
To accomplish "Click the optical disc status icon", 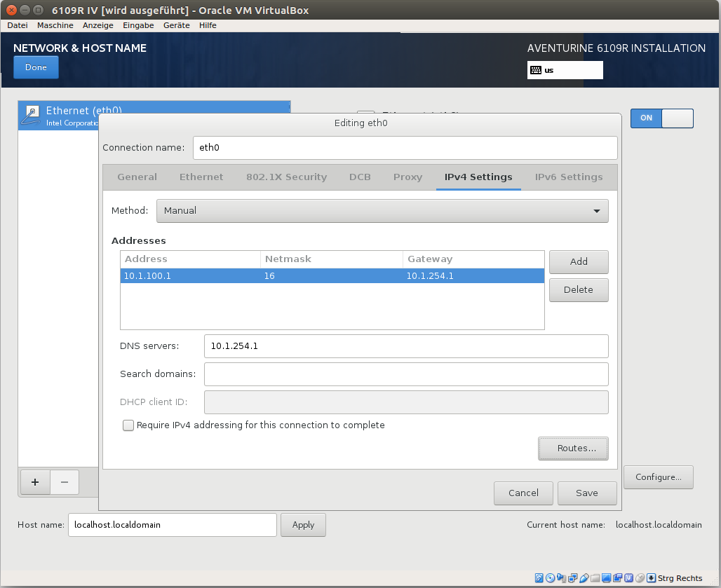I will pos(550,578).
